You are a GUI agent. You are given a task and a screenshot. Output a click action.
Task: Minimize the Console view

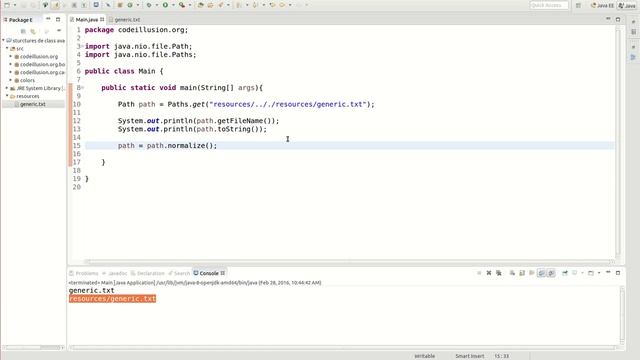coord(608,272)
